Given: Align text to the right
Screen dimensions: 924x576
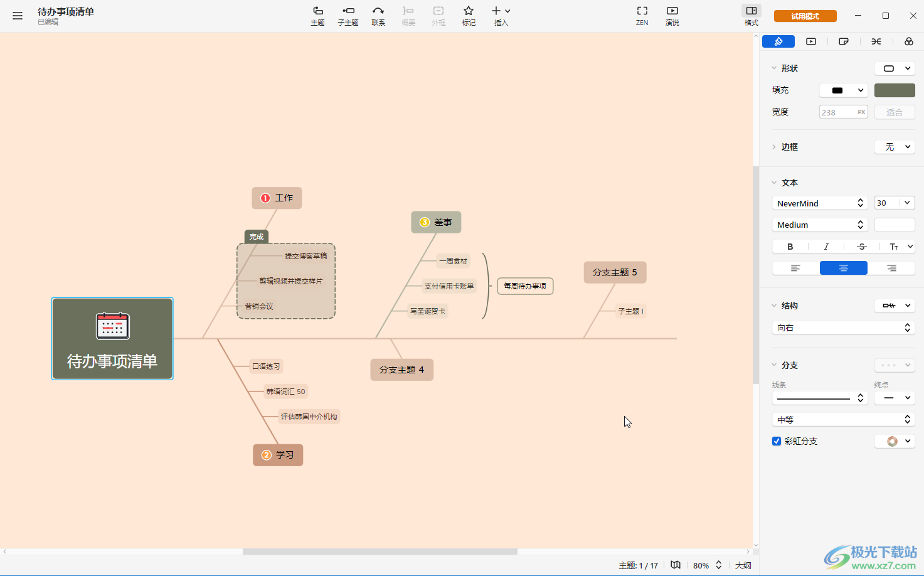Looking at the screenshot, I should (891, 268).
